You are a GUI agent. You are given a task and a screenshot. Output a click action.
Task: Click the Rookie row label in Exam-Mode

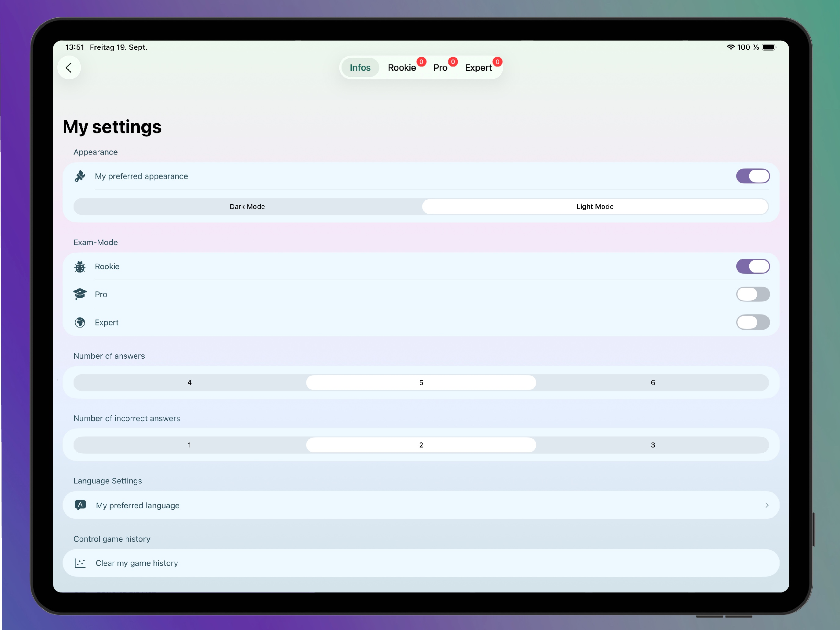(107, 266)
